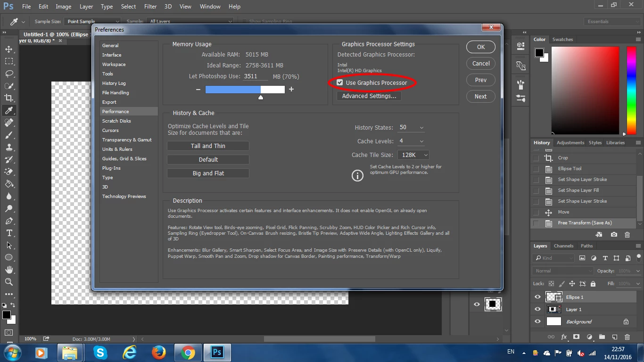Click OK in the Preferences dialog
Viewport: 644px width, 362px height.
(481, 47)
